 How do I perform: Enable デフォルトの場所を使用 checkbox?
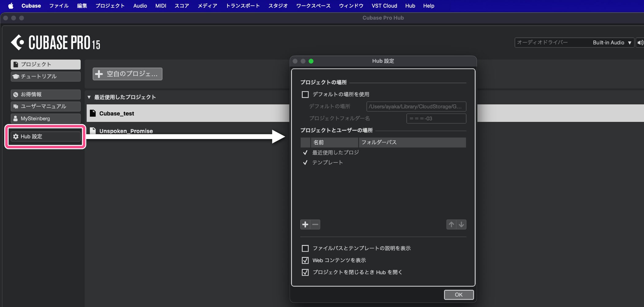(x=305, y=95)
